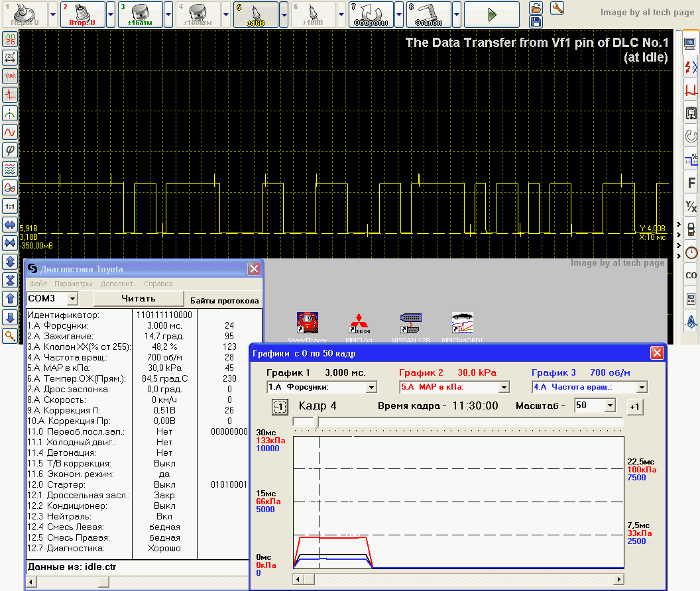The width and height of the screenshot is (700, 591).
Task: Open the 'Файл' menu in Toyota diagnostics
Action: tap(37, 284)
